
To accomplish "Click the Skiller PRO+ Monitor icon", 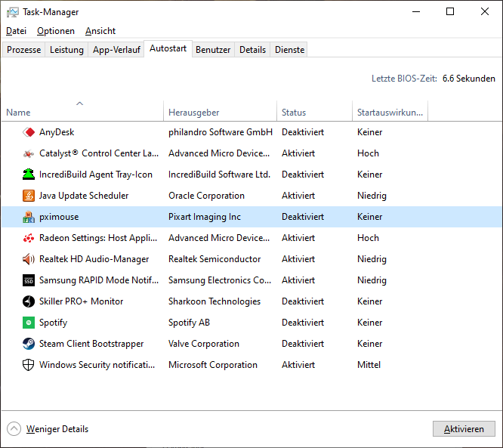I will [29, 301].
